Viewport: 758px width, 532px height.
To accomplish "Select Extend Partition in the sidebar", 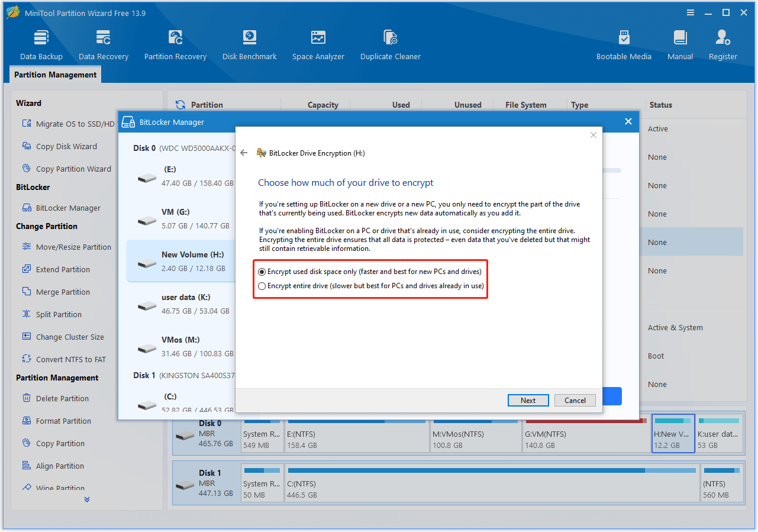I will 56,269.
